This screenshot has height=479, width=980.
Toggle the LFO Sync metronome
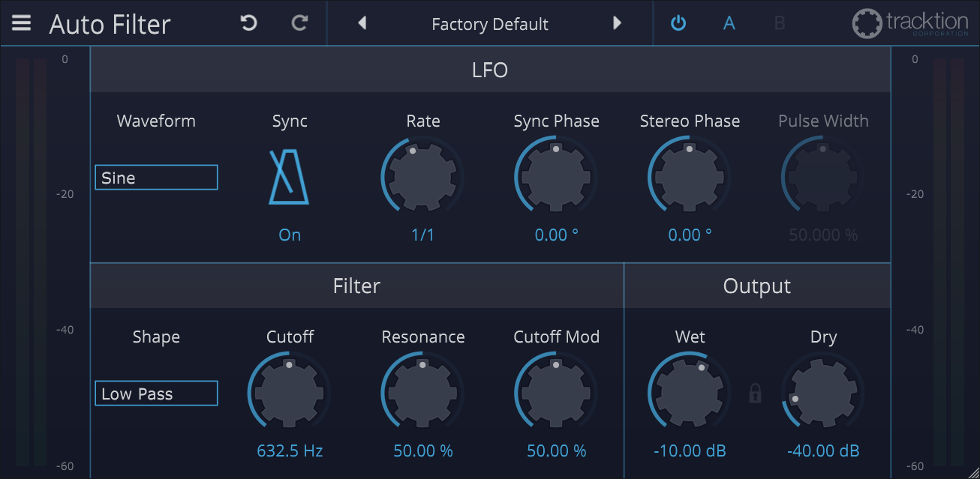pyautogui.click(x=289, y=178)
